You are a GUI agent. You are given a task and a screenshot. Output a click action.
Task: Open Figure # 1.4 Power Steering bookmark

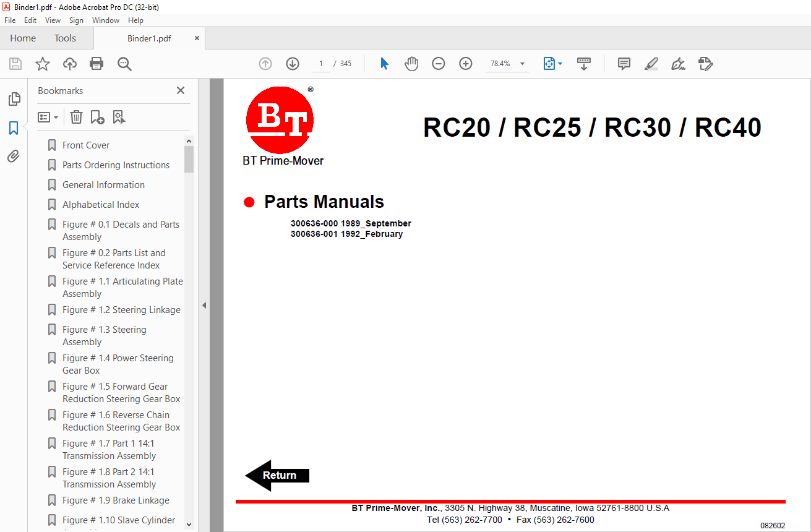[x=118, y=364]
